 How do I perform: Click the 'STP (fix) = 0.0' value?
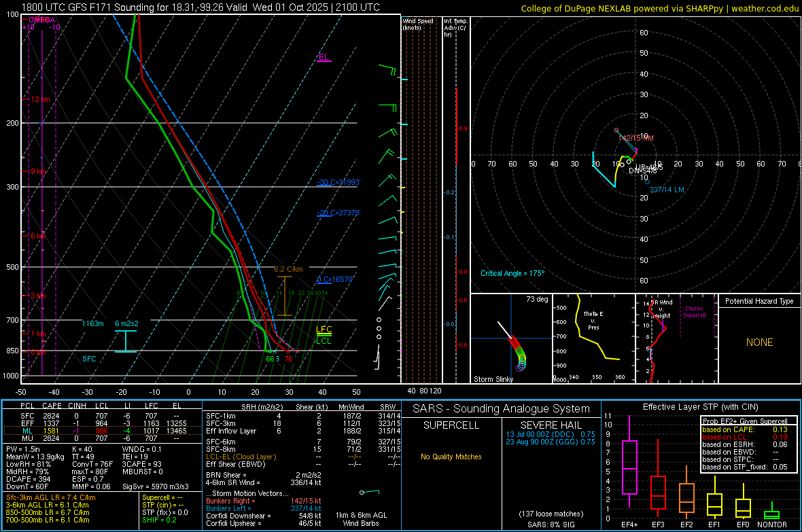(164, 512)
